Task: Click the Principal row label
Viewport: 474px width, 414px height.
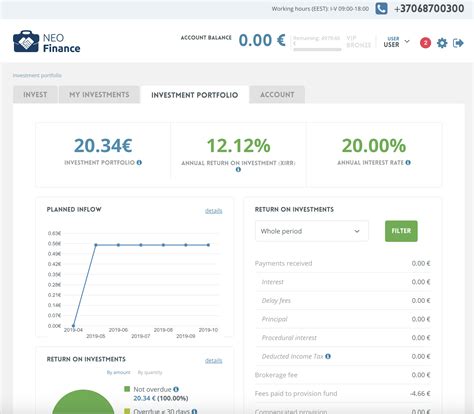Action: coord(275,319)
